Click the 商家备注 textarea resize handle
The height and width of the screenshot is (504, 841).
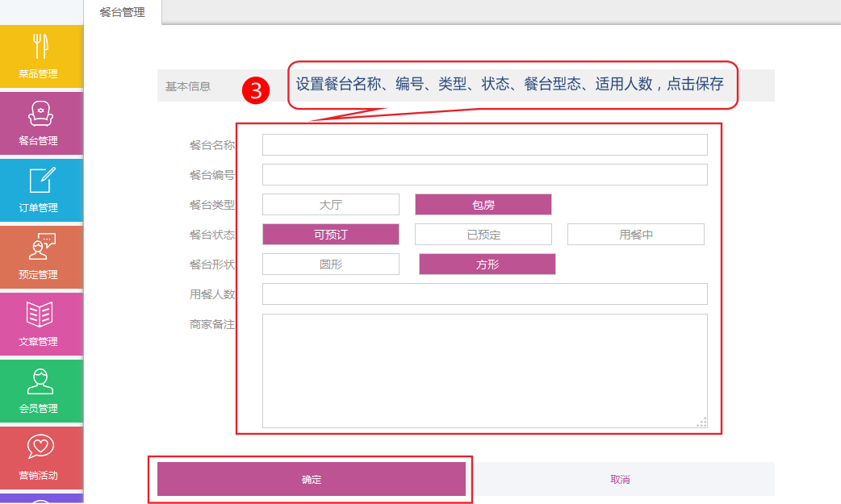(x=702, y=422)
